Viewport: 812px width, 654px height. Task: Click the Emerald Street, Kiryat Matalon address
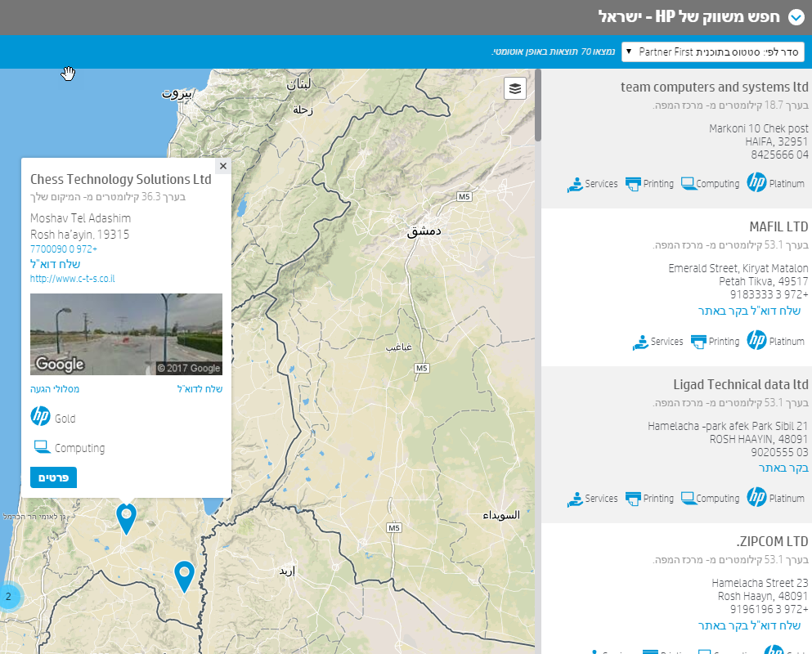738,268
